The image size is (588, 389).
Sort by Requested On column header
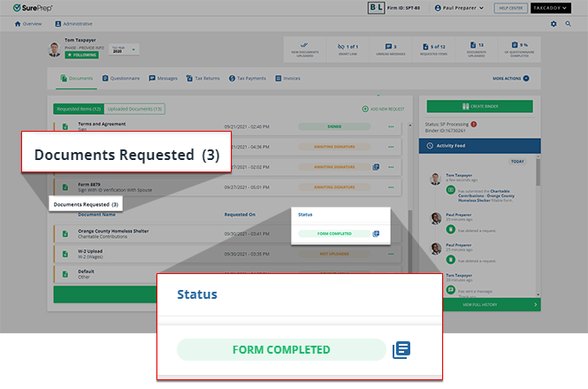[240, 215]
